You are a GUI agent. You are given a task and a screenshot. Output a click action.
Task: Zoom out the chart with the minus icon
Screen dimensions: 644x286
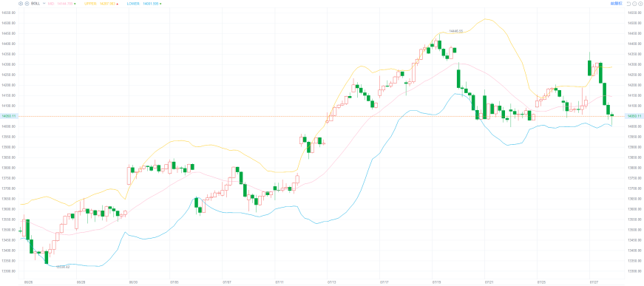pyautogui.click(x=634, y=4)
